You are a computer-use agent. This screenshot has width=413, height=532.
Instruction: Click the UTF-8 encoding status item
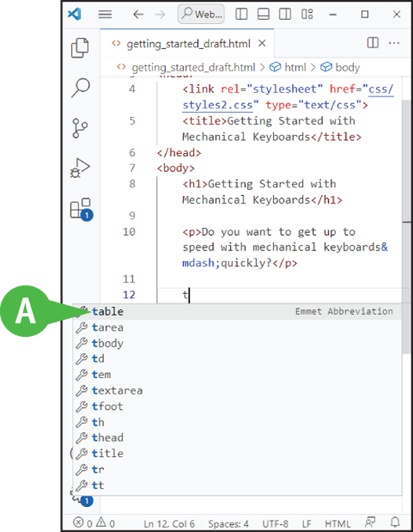[276, 523]
